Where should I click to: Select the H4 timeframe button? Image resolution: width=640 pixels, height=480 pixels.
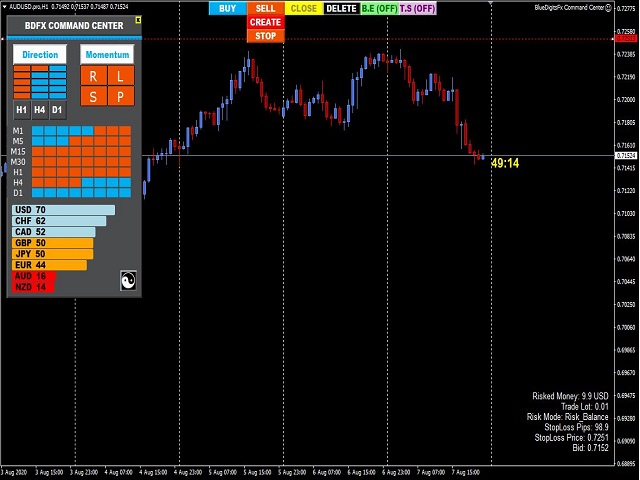pyautogui.click(x=40, y=110)
